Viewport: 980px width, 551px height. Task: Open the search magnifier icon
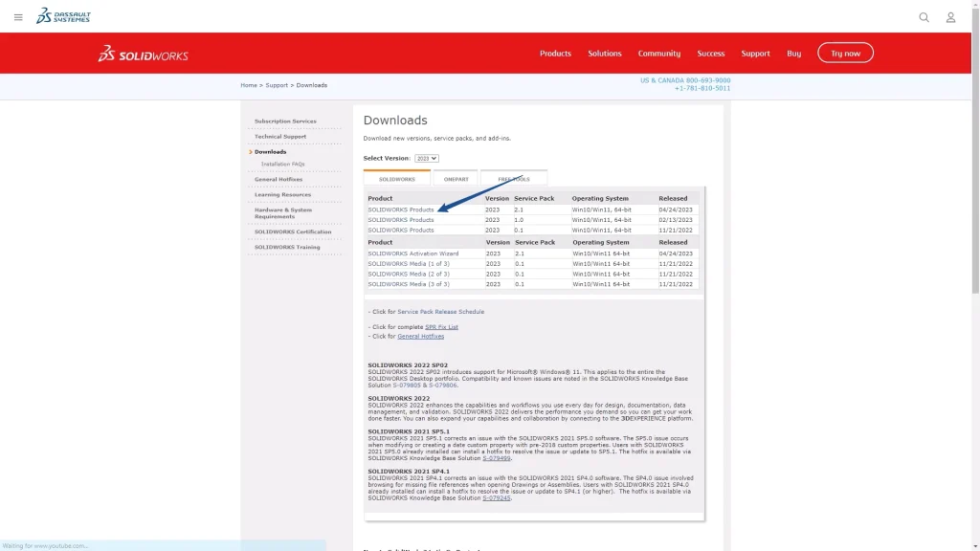(x=924, y=17)
